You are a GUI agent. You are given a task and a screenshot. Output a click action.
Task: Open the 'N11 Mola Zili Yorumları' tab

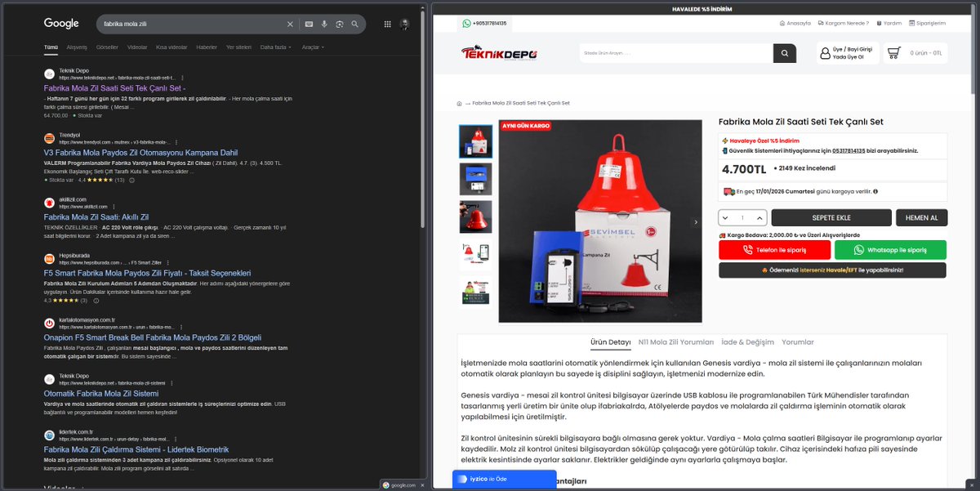675,342
